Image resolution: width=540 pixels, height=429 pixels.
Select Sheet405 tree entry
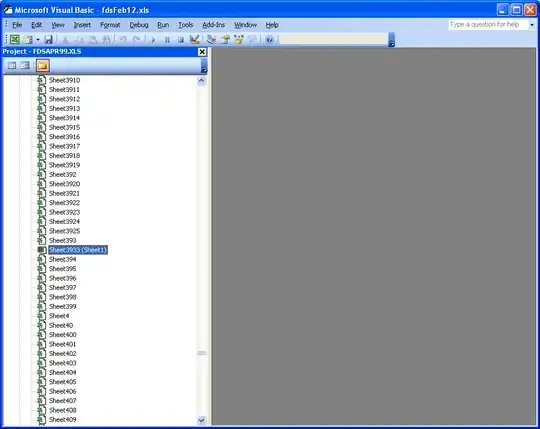[x=62, y=382]
